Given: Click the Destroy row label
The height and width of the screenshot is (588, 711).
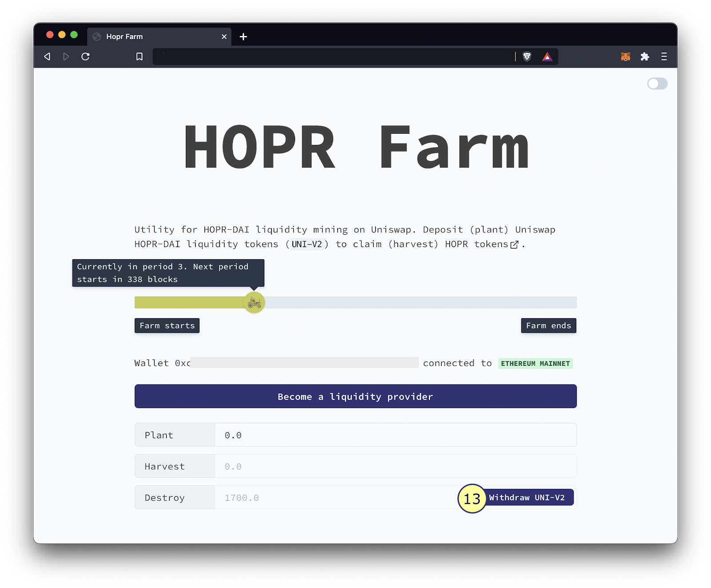Looking at the screenshot, I should (175, 497).
